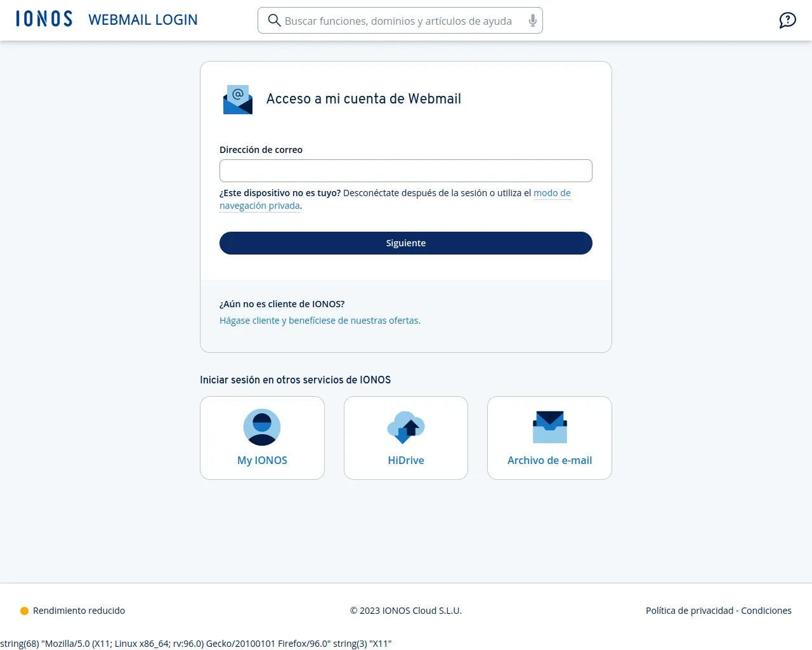Open the help chat bubble icon

click(787, 20)
